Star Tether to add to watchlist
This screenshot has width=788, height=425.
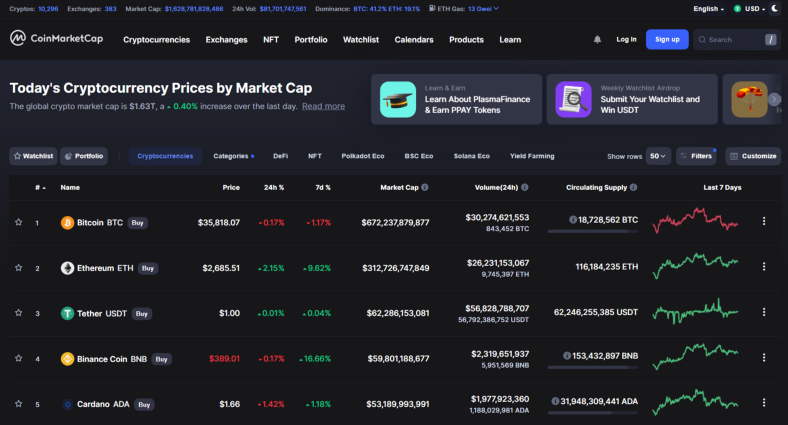[x=19, y=312]
